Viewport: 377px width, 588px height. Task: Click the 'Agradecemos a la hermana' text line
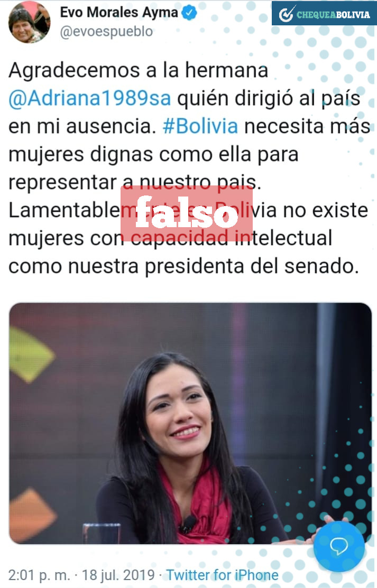(138, 70)
